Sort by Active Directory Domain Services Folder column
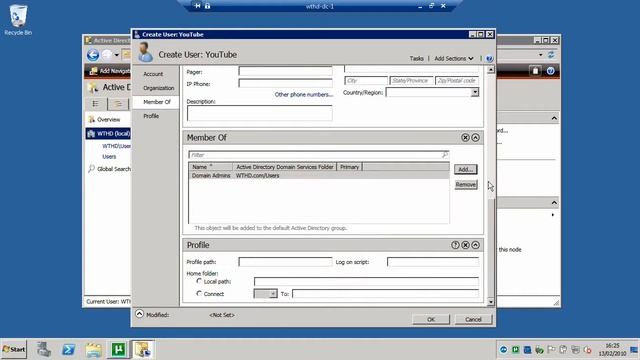 pyautogui.click(x=284, y=167)
